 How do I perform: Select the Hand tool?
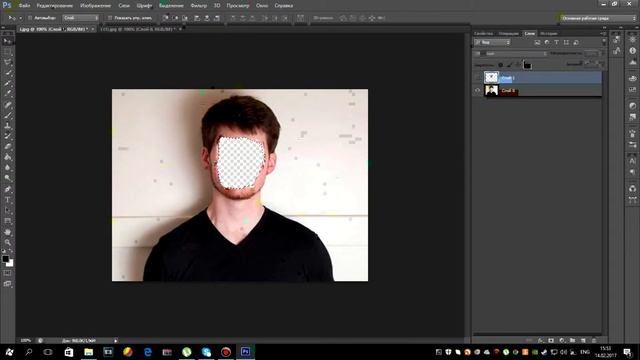7,232
